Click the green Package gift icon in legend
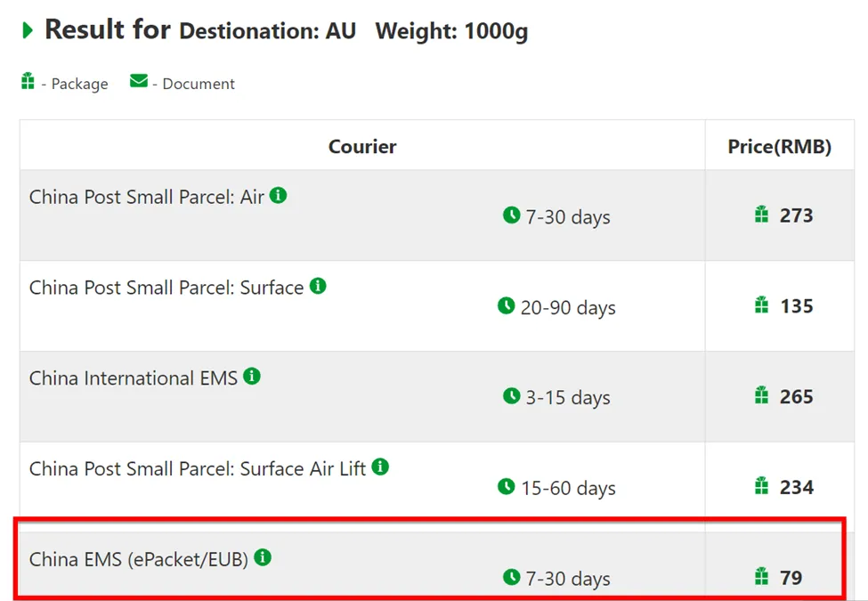This screenshot has height=601, width=868. coord(28,81)
